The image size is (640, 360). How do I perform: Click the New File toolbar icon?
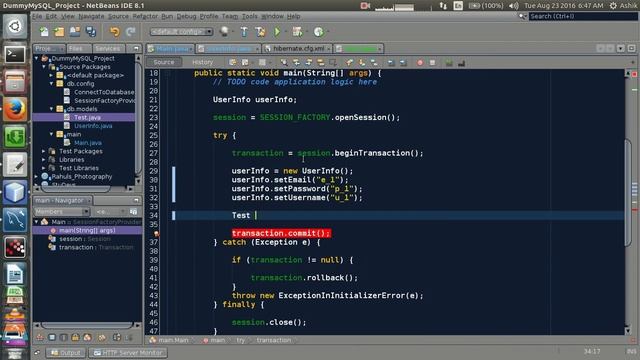44,31
